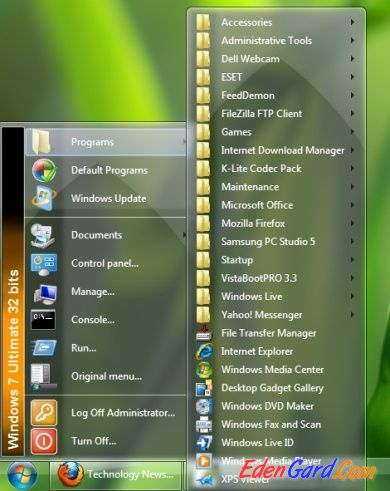Image resolution: width=390 pixels, height=491 pixels.
Task: Click the Run... label
Action: [x=83, y=348]
